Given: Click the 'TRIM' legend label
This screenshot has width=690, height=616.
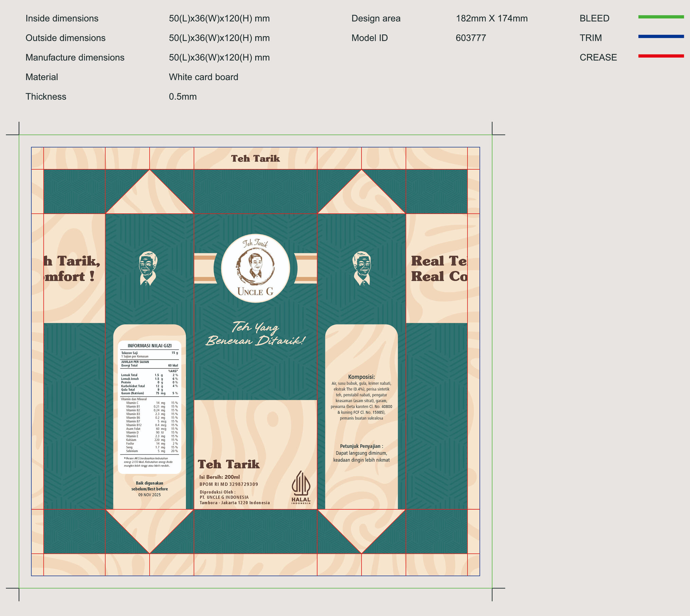Looking at the screenshot, I should click(x=591, y=38).
